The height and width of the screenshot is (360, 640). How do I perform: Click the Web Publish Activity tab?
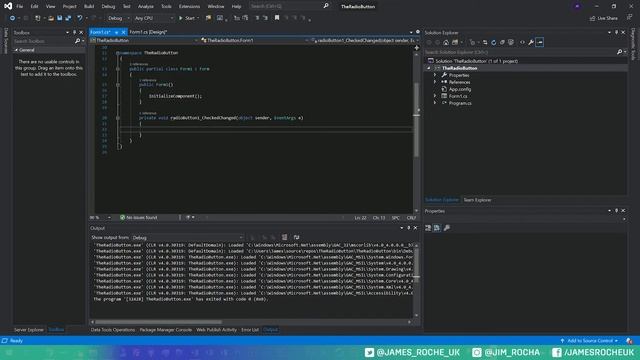click(216, 330)
